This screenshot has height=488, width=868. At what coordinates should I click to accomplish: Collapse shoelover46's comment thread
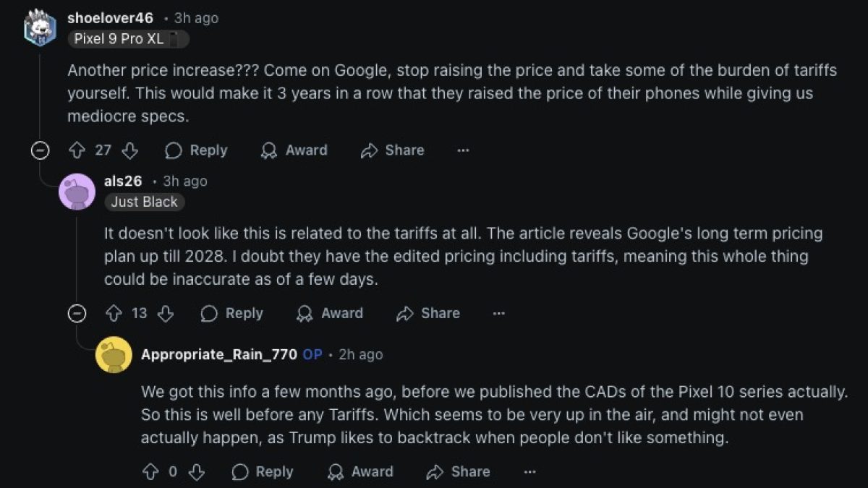pos(41,150)
